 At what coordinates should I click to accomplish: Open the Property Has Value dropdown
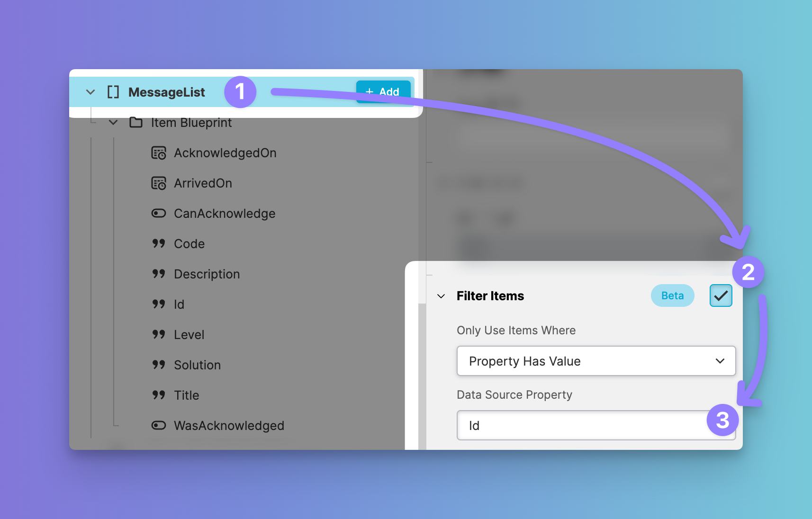595,361
